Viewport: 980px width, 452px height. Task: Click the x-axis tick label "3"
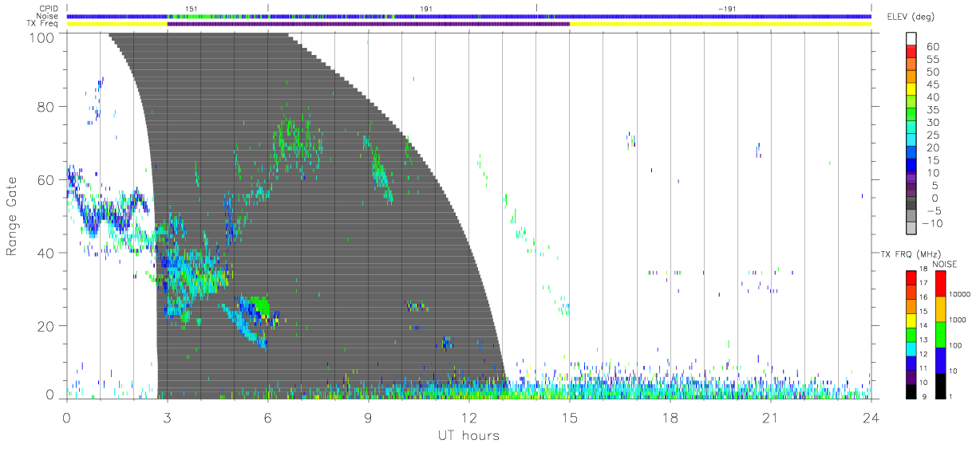(x=167, y=418)
